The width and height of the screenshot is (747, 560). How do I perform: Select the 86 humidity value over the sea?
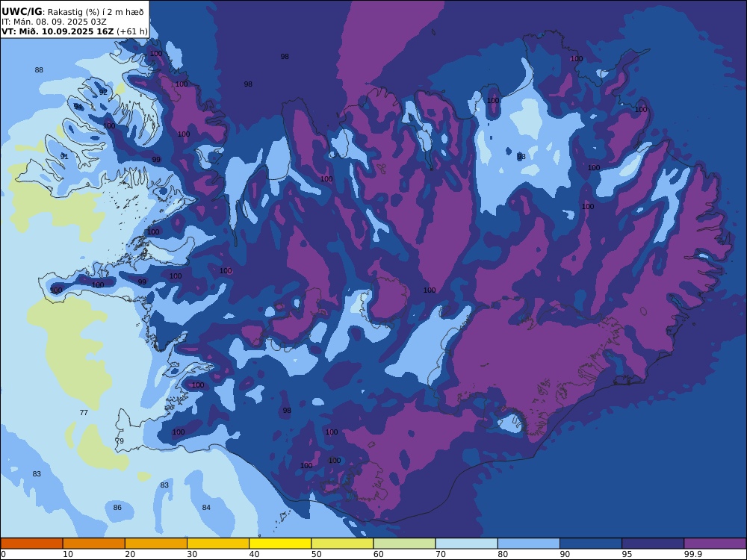(117, 508)
